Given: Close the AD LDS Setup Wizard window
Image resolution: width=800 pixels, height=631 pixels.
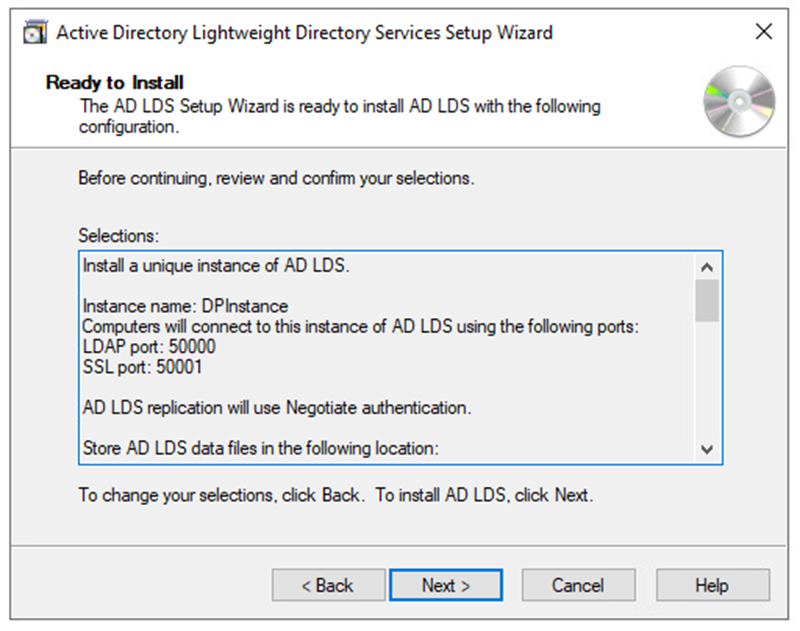Looking at the screenshot, I should 764,32.
